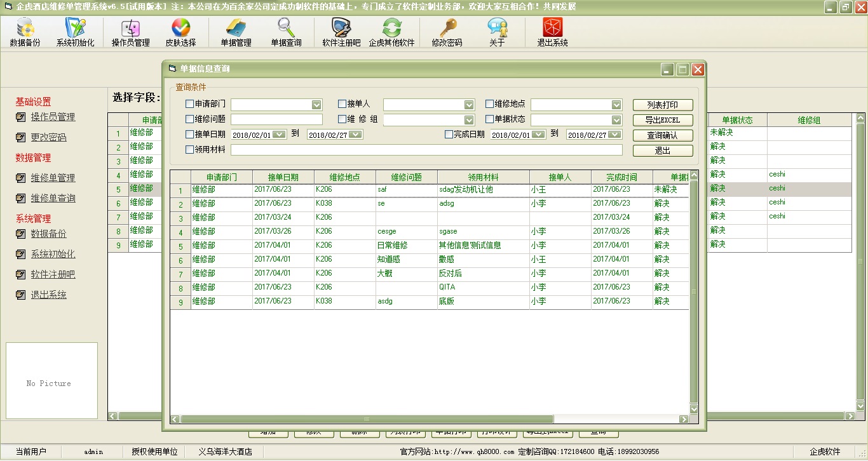Open 企虎其他软件 from the toolbar

point(392,33)
